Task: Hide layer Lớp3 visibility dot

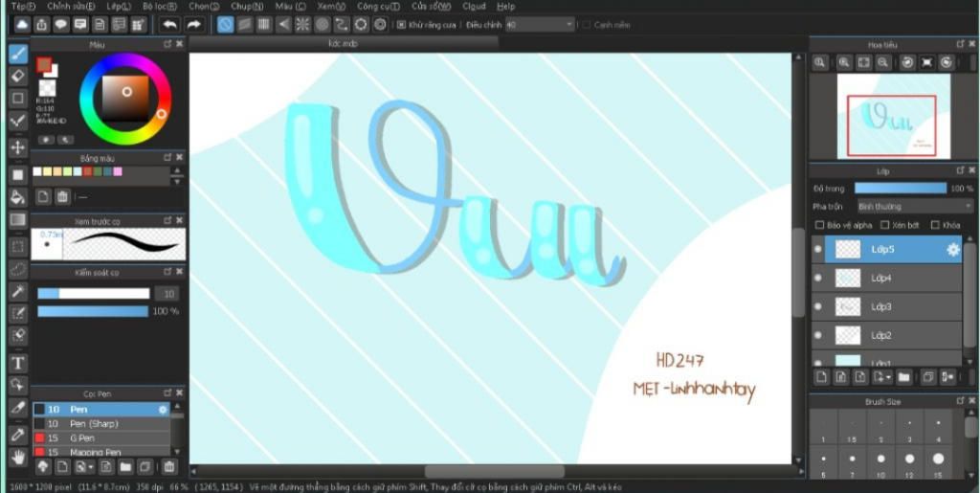Action: [x=817, y=306]
